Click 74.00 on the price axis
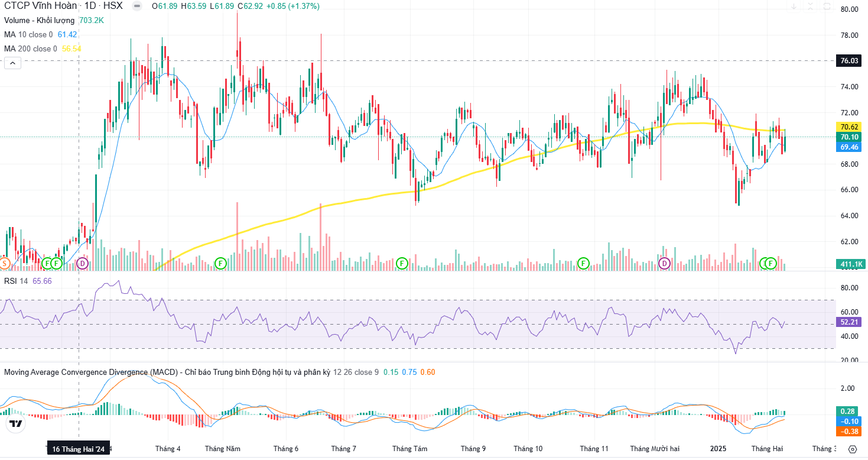Image resolution: width=868 pixels, height=460 pixels. pyautogui.click(x=849, y=87)
